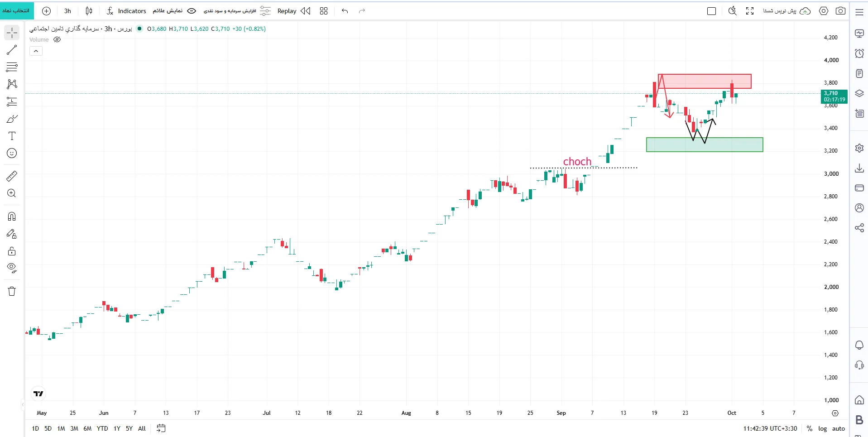
Task: Open the go to date calendar
Action: point(161,428)
